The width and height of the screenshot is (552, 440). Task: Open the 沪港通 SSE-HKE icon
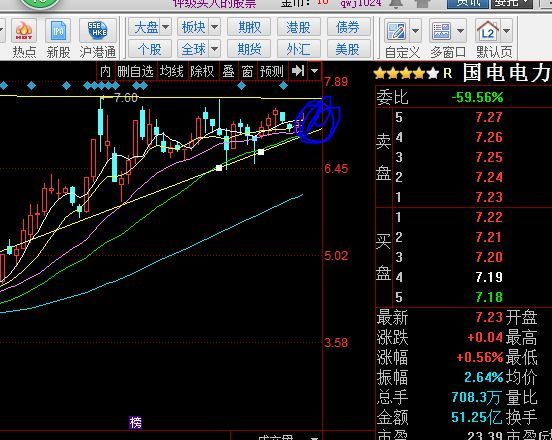(98, 31)
